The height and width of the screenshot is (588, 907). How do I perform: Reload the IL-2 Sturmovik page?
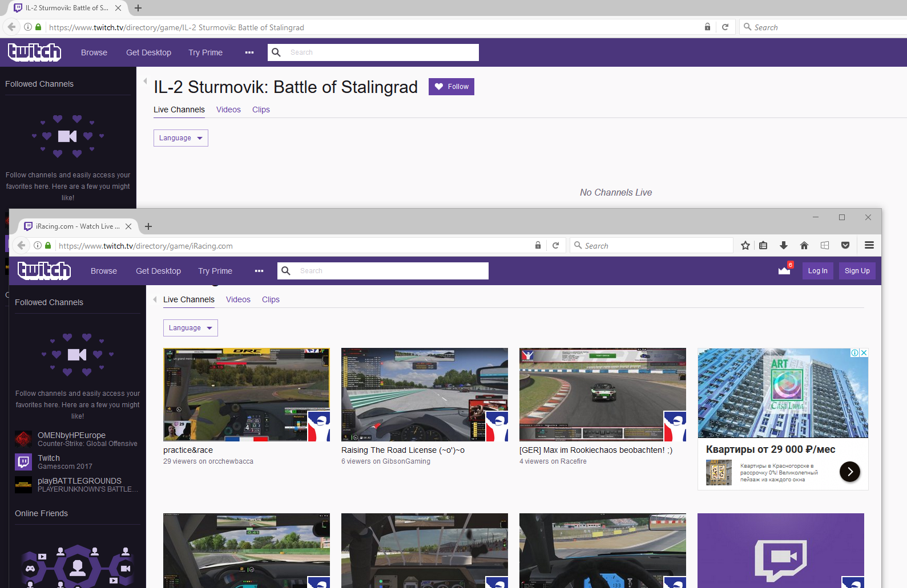click(725, 27)
